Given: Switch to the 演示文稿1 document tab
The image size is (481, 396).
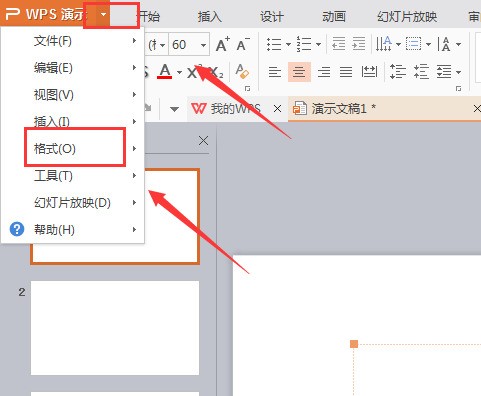Looking at the screenshot, I should 385,109.
